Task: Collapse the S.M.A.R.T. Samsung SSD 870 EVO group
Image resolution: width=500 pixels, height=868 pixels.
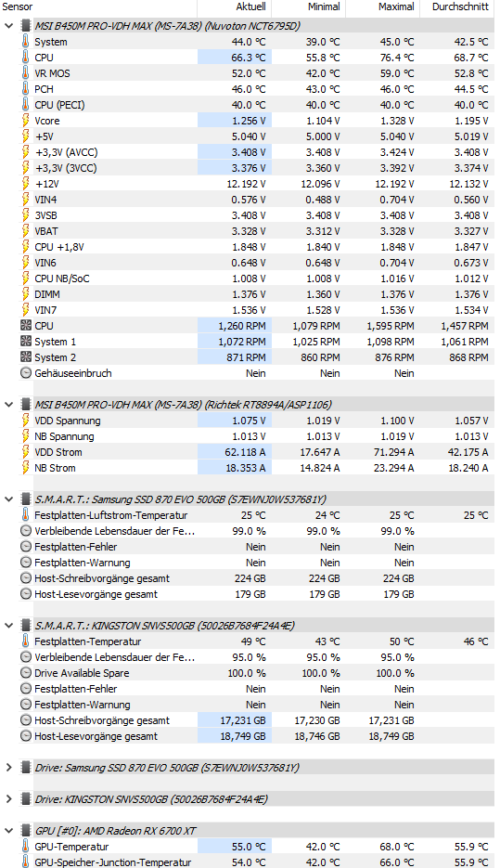Action: click(8, 499)
